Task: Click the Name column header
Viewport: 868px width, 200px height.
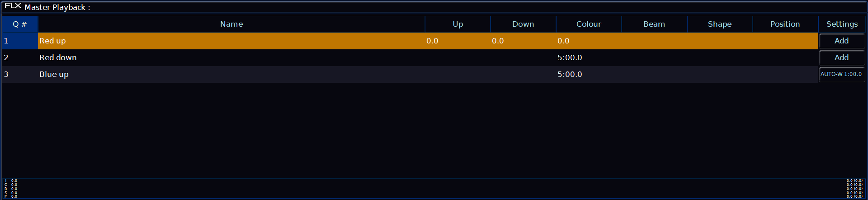Action: pos(231,24)
